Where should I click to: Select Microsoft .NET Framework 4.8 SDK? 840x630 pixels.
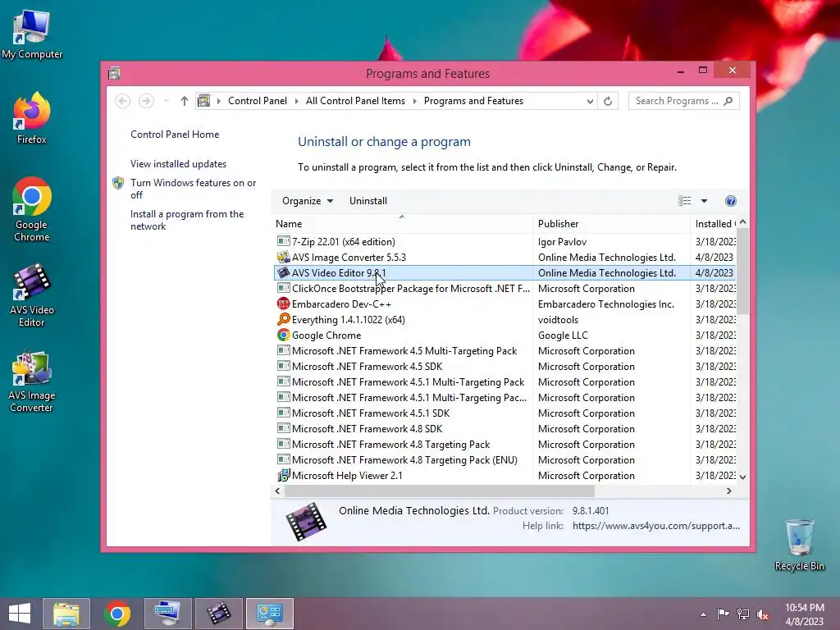(x=504, y=428)
